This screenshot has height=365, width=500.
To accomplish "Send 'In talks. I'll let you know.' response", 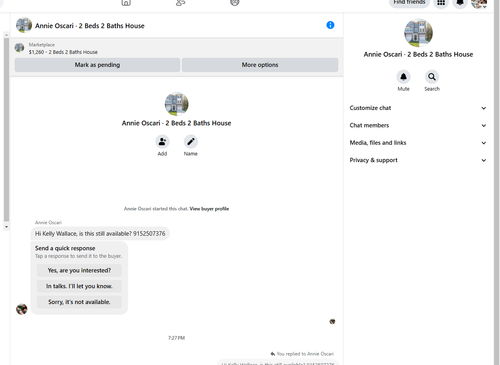I will coord(79,286).
